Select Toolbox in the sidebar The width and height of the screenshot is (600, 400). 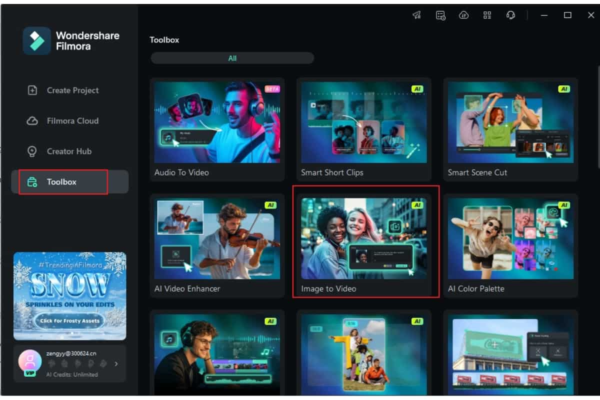point(63,182)
